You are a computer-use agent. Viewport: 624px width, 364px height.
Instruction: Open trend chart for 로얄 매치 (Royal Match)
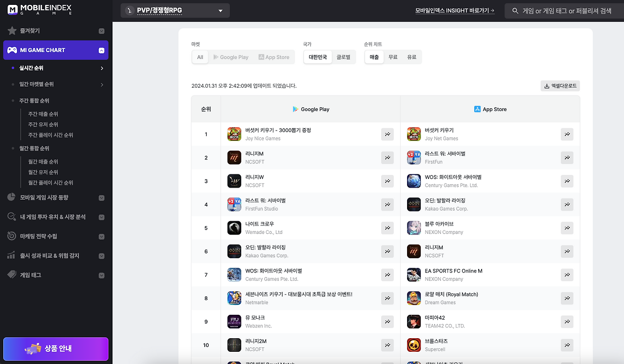pos(567,298)
